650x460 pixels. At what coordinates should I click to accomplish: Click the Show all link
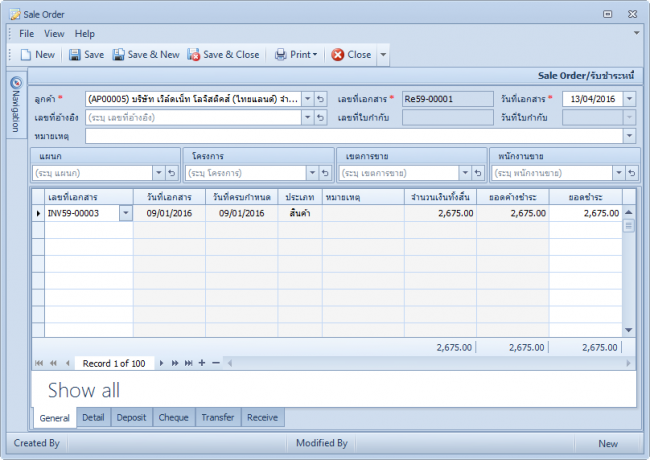tap(84, 390)
